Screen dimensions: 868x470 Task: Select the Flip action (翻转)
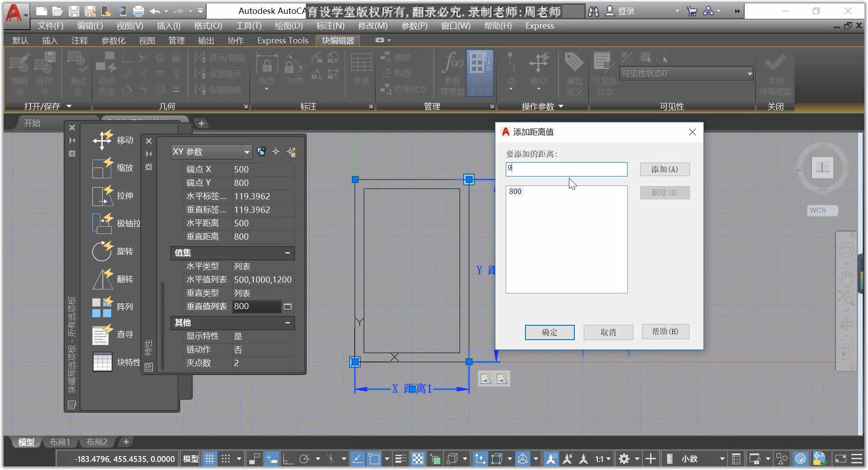pyautogui.click(x=113, y=279)
